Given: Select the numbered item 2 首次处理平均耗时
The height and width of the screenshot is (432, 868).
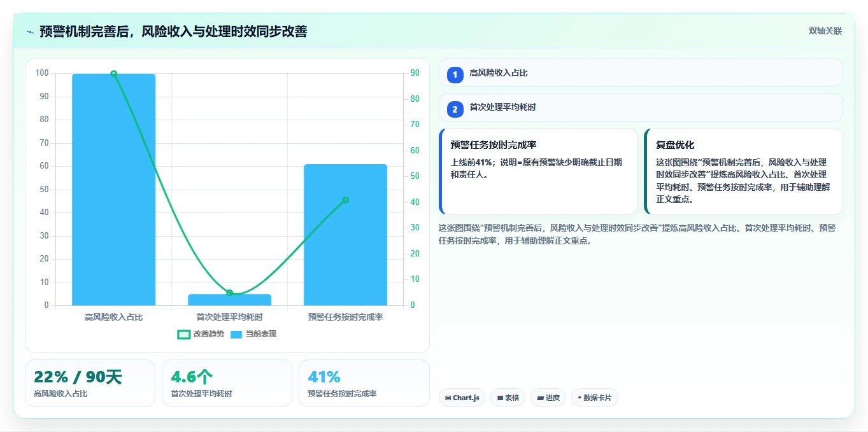Looking at the screenshot, I should coord(641,108).
